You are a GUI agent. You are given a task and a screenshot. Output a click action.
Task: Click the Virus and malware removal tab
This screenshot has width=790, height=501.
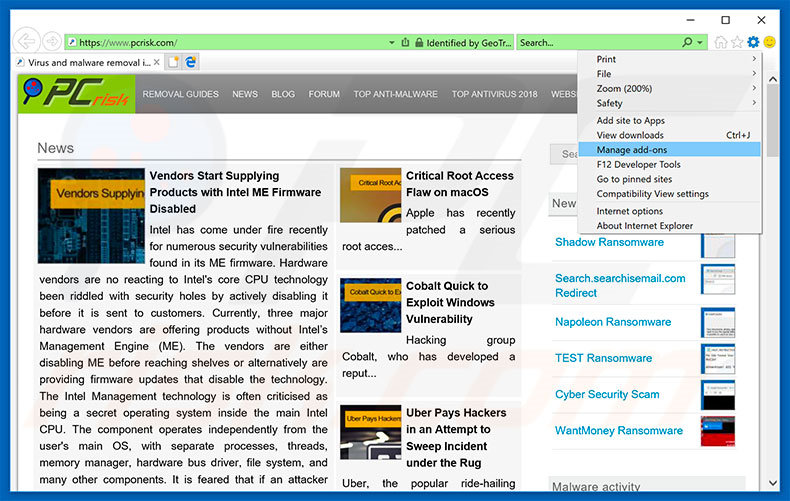click(88, 62)
